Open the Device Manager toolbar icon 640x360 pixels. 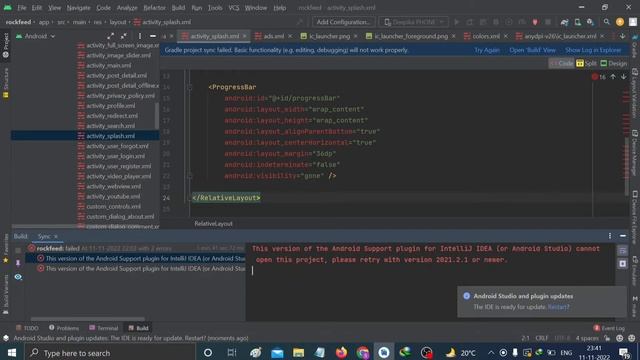pyautogui.click(x=578, y=22)
